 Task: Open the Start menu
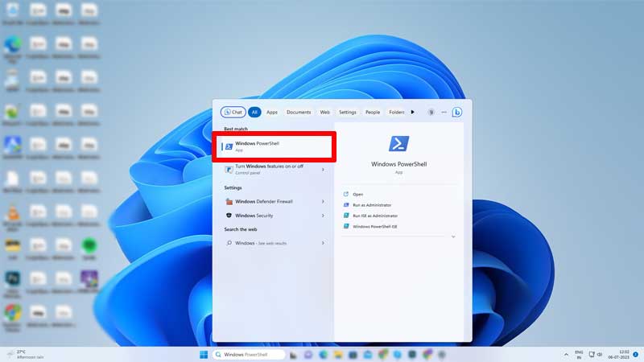click(x=204, y=354)
